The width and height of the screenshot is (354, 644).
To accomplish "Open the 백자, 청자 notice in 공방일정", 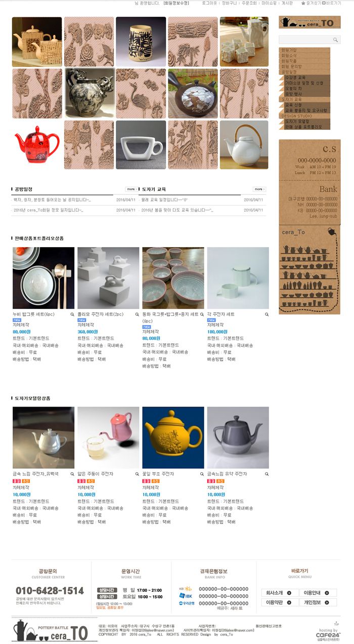I will 52,199.
